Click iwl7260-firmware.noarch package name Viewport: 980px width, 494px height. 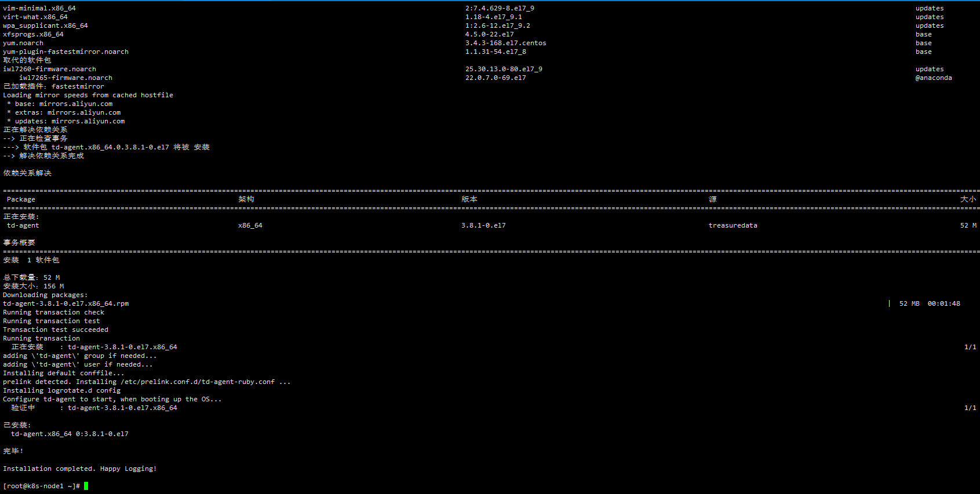[49, 69]
